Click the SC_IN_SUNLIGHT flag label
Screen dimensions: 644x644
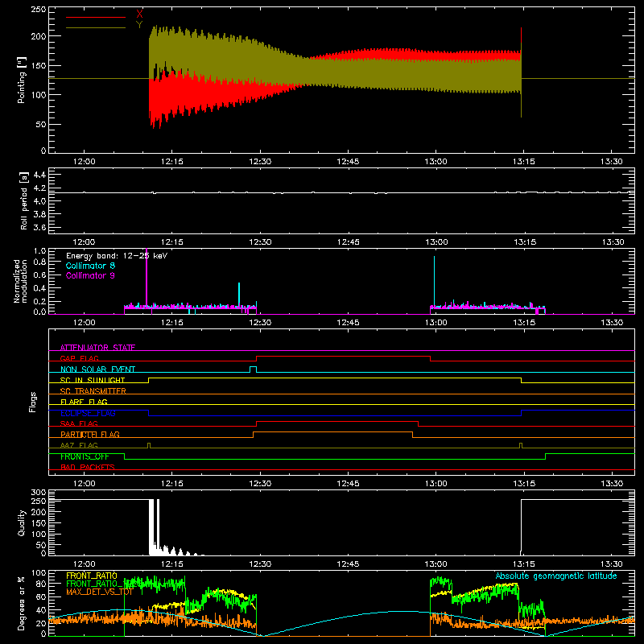point(93,380)
